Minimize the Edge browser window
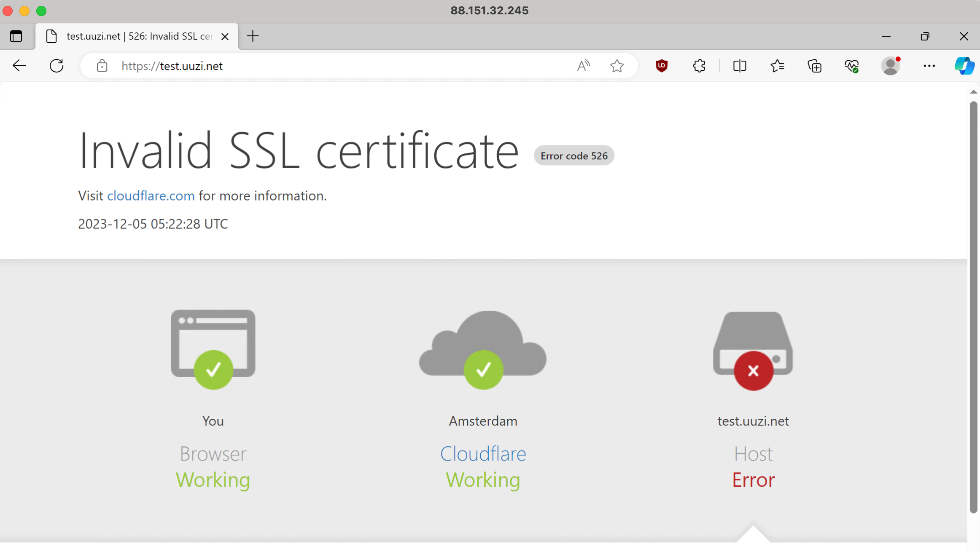Viewport: 980px width, 552px height. pos(886,37)
